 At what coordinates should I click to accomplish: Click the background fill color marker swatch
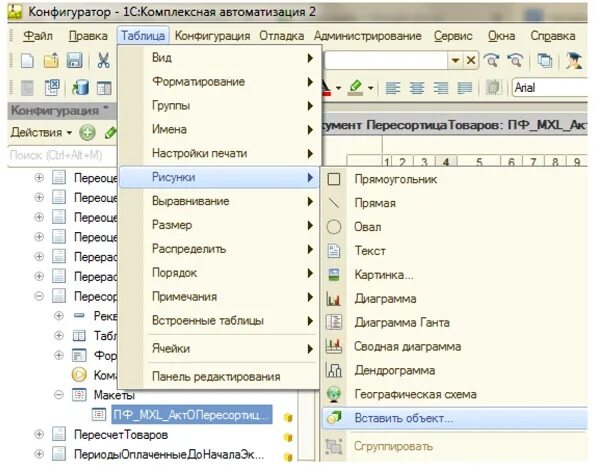[x=356, y=88]
